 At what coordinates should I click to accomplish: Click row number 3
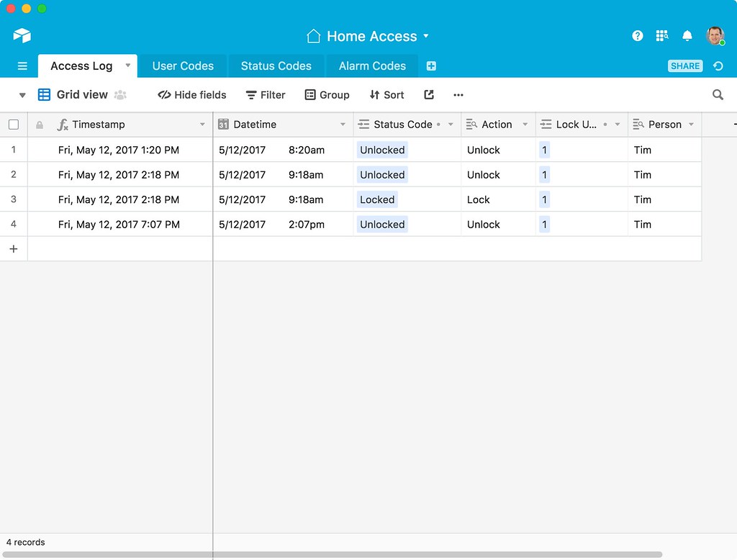(x=14, y=199)
